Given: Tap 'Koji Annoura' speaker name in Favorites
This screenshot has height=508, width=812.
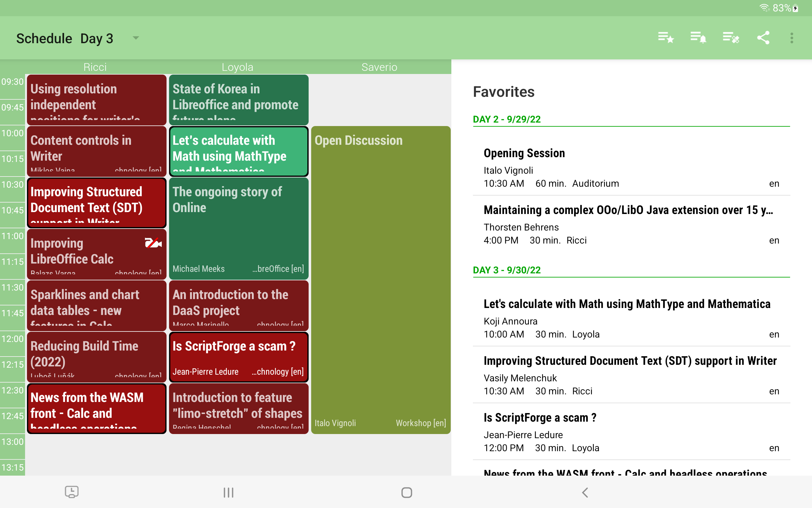Looking at the screenshot, I should pos(510,321).
